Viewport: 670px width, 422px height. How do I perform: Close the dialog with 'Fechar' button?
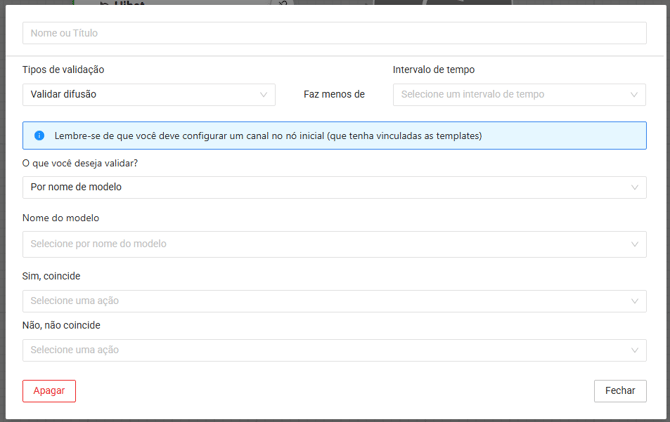click(x=619, y=391)
